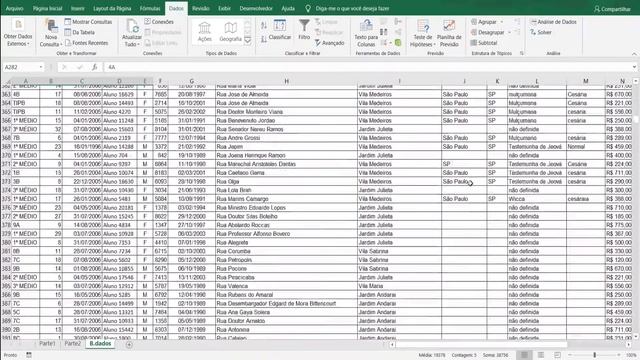Click zoom in plus button
Image resolution: width=640 pixels, height=360 pixels.
(619, 355)
